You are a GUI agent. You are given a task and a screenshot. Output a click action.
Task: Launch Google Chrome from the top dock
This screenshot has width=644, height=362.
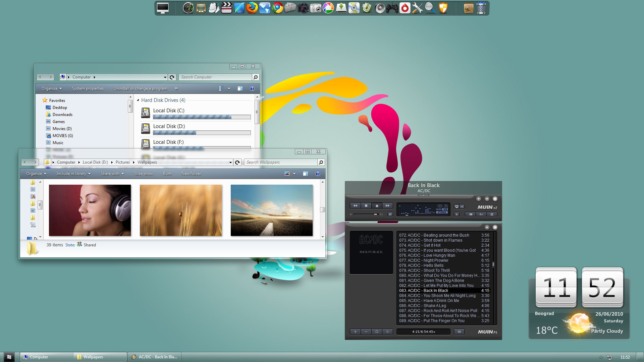pos(277,8)
